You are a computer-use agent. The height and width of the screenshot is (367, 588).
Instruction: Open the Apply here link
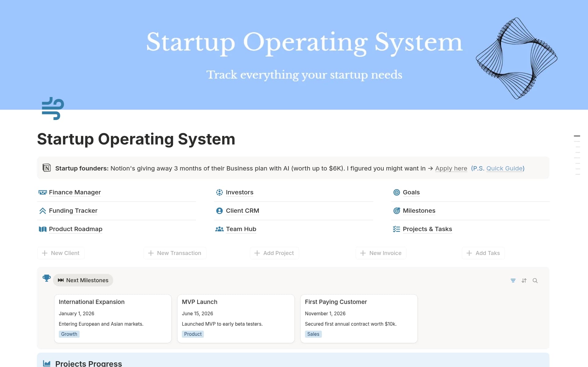[451, 168]
